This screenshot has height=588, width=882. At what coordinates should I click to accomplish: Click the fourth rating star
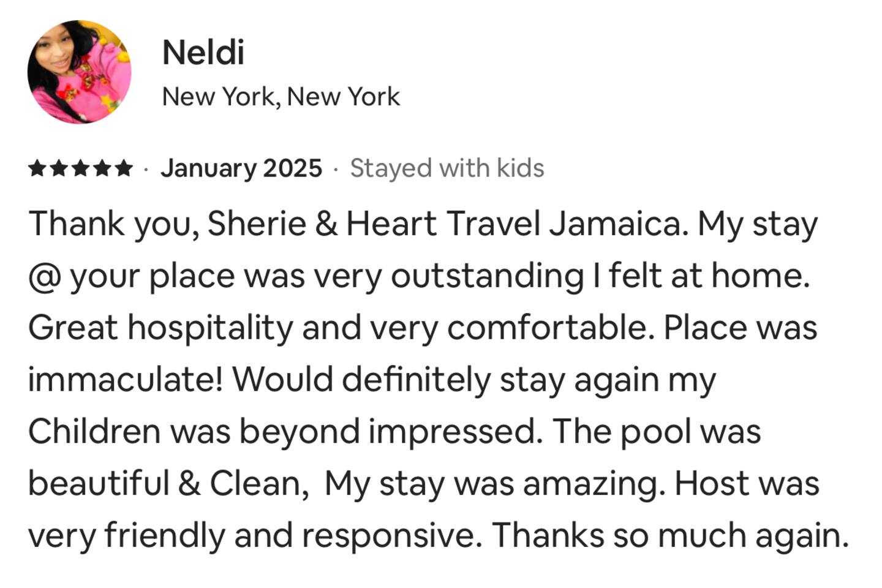tap(102, 168)
